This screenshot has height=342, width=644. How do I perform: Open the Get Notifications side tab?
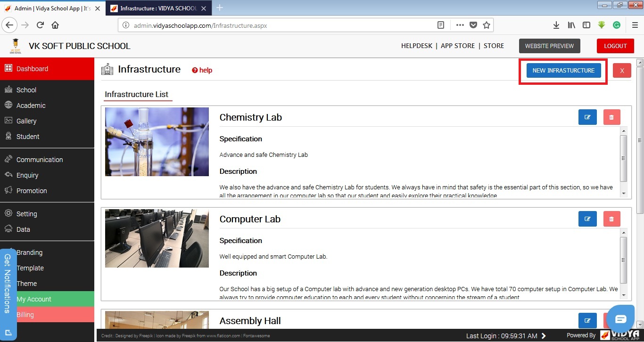[8, 295]
